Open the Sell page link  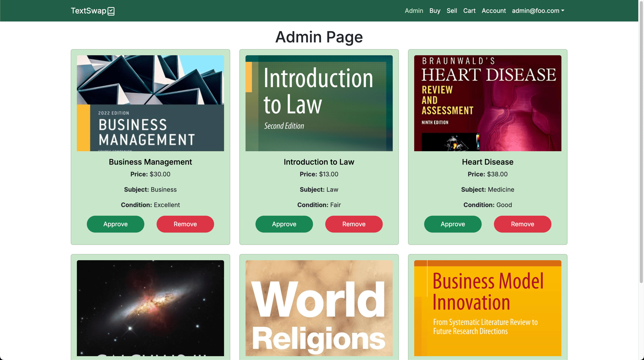pyautogui.click(x=451, y=11)
